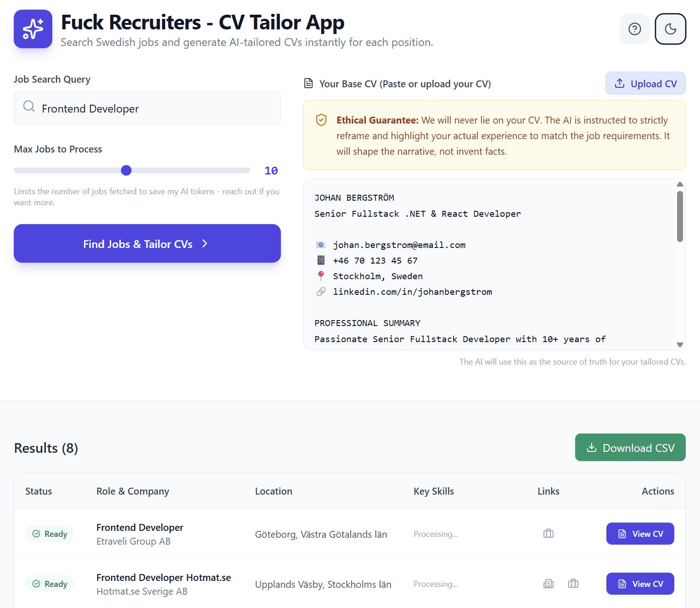Click the Results (8) heading
Image resolution: width=700 pixels, height=608 pixels.
46,448
